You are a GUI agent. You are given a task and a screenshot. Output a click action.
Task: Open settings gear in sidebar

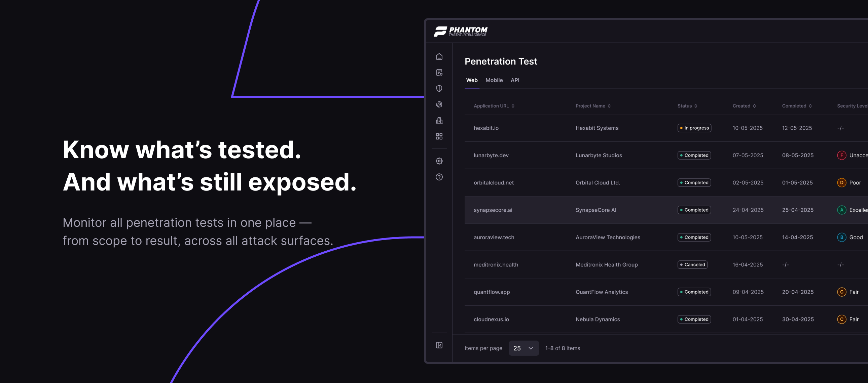[439, 161]
